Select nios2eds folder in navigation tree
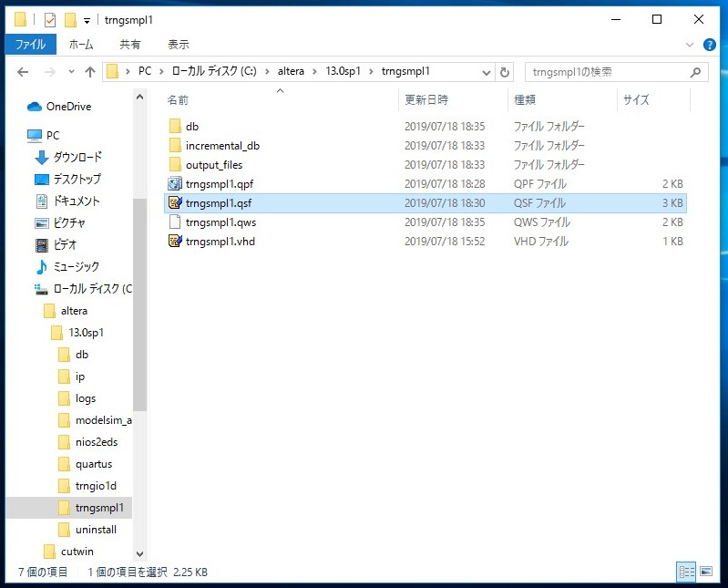728x588 pixels. (87, 442)
